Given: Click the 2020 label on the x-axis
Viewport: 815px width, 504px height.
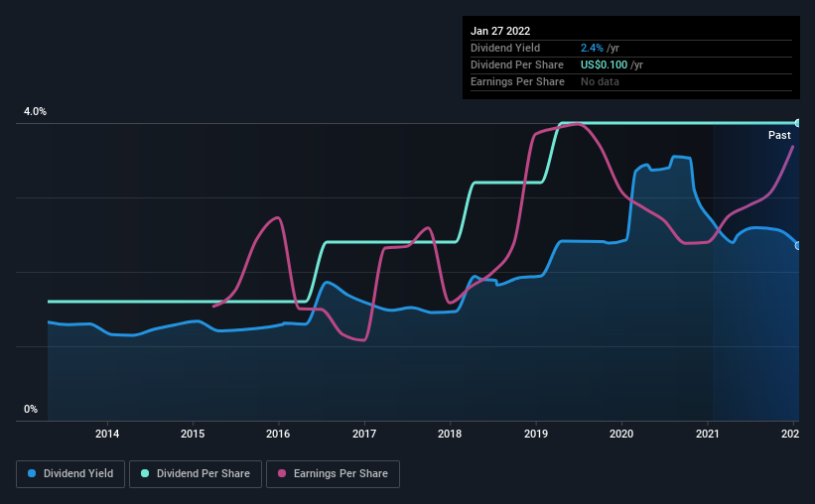Looking at the screenshot, I should coord(621,434).
